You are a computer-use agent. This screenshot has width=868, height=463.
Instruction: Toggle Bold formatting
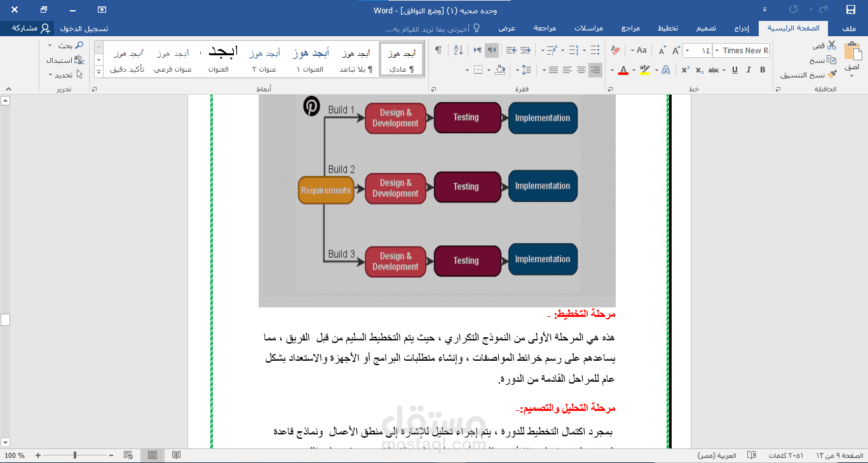[763, 70]
